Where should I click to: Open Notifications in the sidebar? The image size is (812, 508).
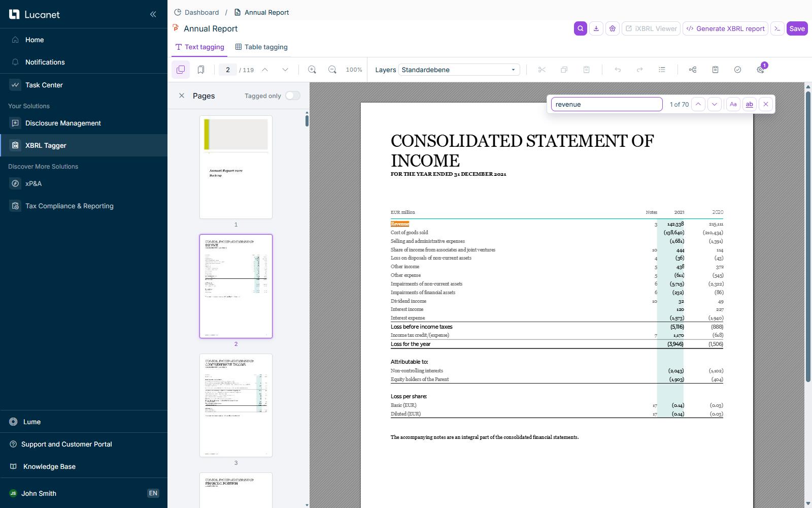point(84,62)
